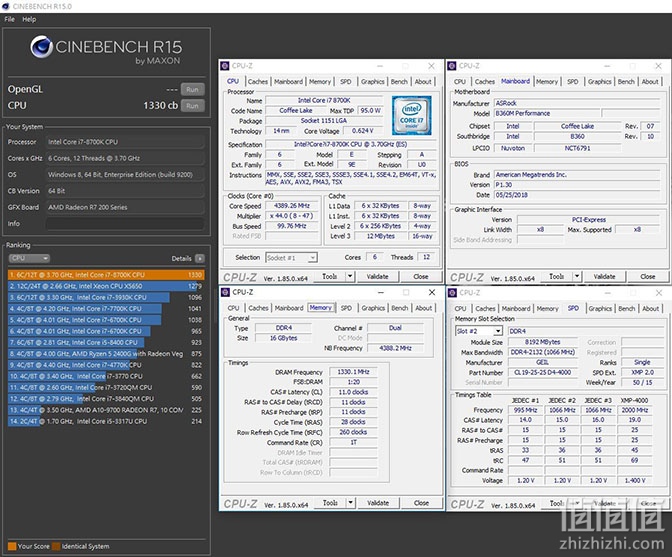This screenshot has height=557, width=672.
Task: Click the CPU-Z icon in the Mainboard window
Action: click(452, 66)
